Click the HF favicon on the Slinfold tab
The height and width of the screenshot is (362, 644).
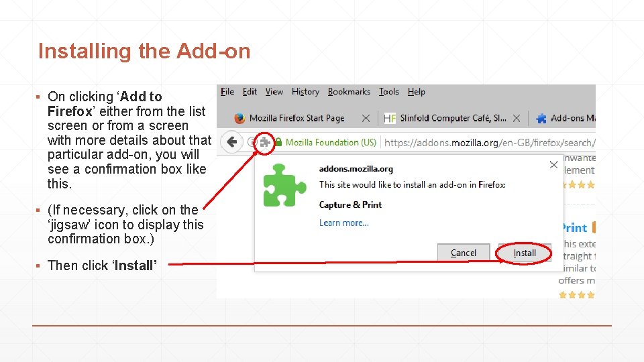click(389, 118)
